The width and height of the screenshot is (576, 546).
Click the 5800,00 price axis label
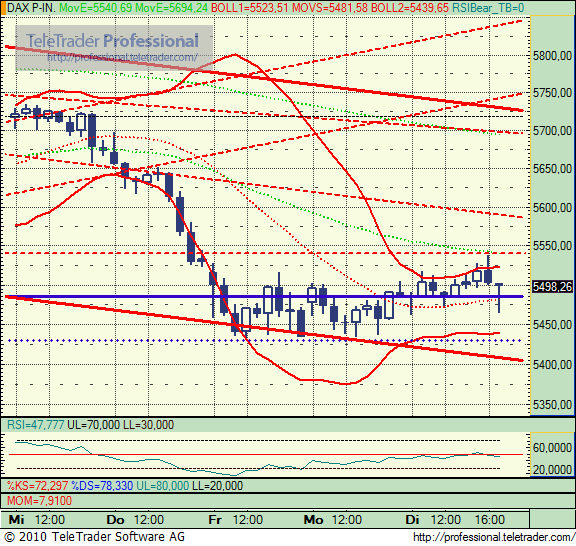coord(552,56)
